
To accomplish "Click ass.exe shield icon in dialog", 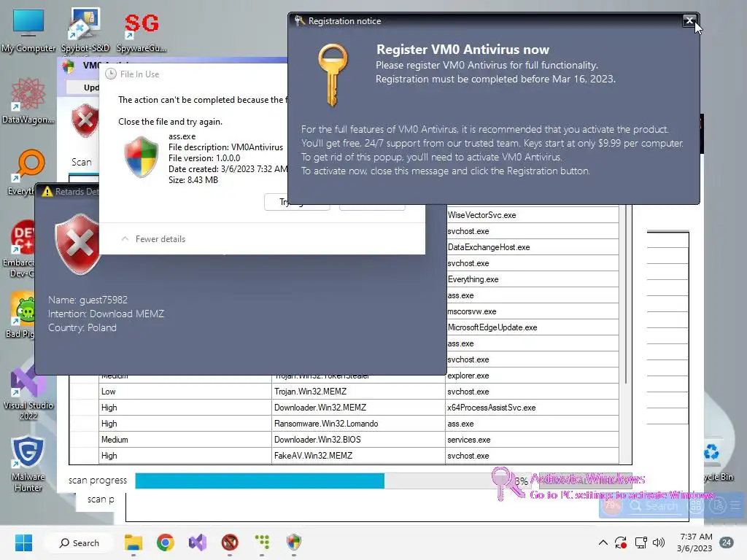I will point(141,157).
